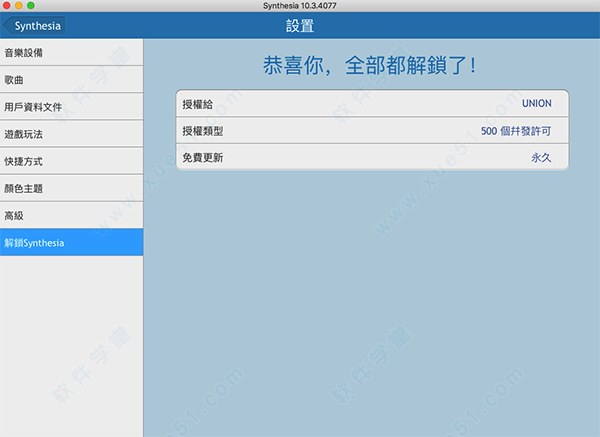Viewport: 600px width, 437px height.
Task: Click the Synthesia 10.3.4077 window title
Action: pos(300,6)
